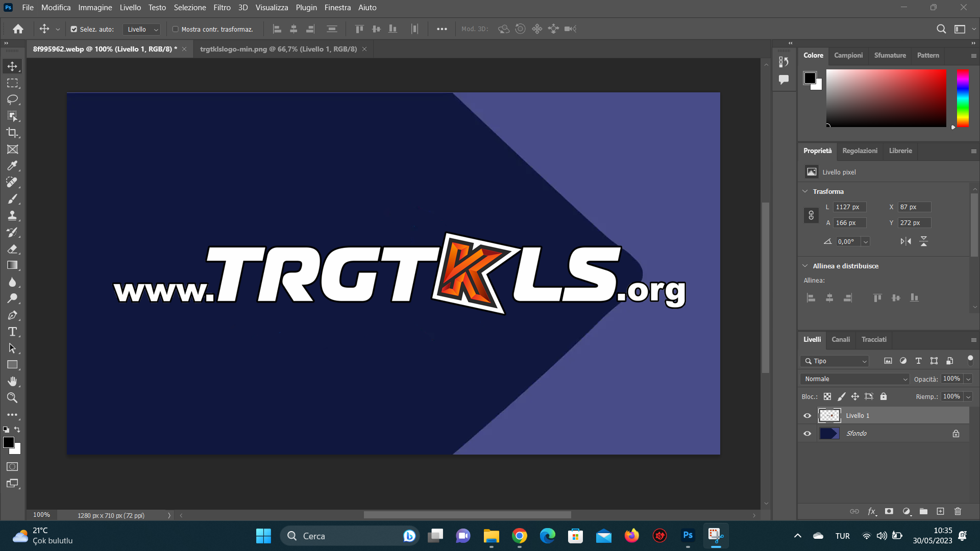Enable Mostra contr. trasformaz. checkbox
Viewport: 980px width, 551px height.
click(x=175, y=29)
